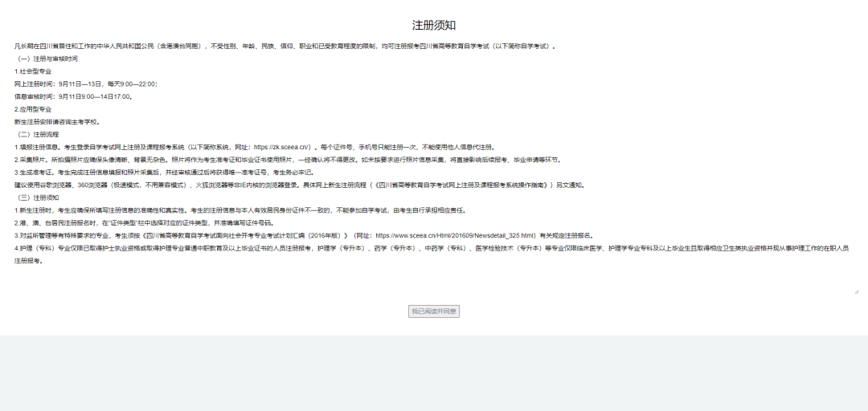Image resolution: width=868 pixels, height=411 pixels.
Task: Click the 网上注册时间 schedule line
Action: pos(86,83)
